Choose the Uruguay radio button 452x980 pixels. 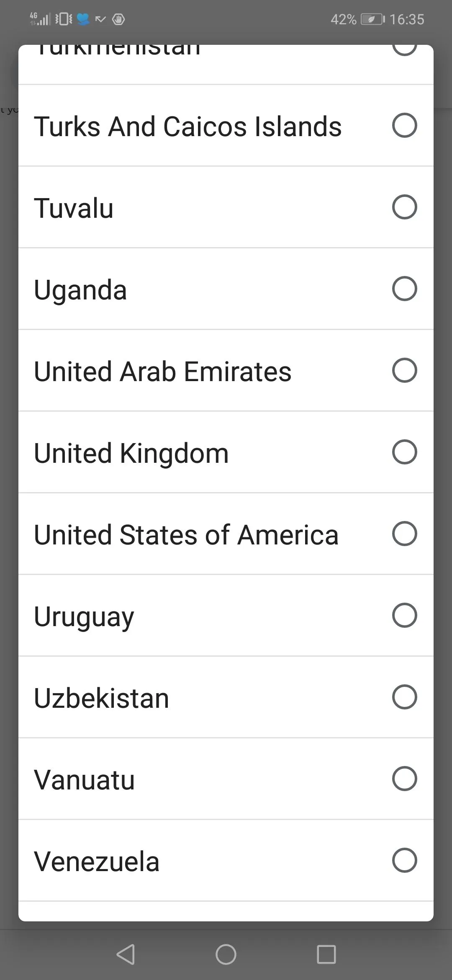[404, 615]
